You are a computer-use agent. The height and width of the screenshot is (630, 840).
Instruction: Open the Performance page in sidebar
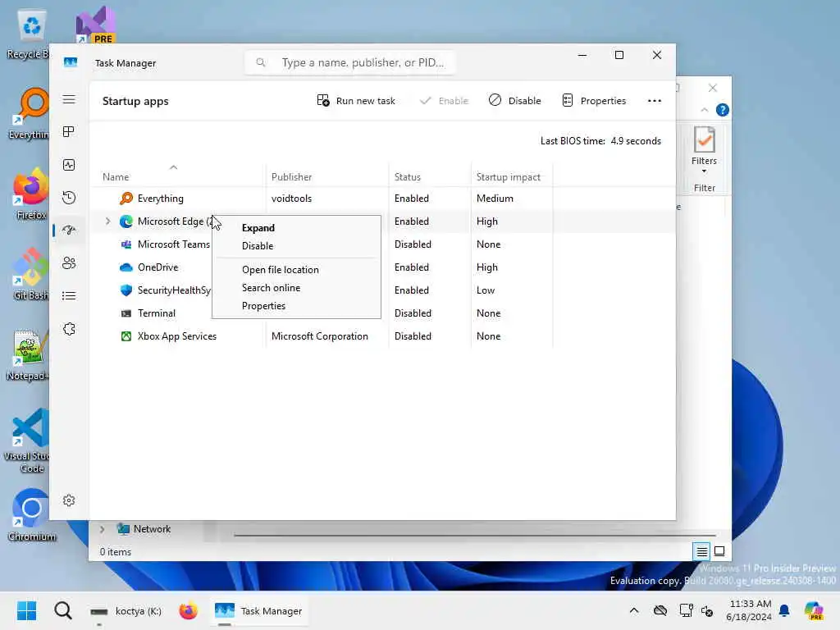click(69, 165)
